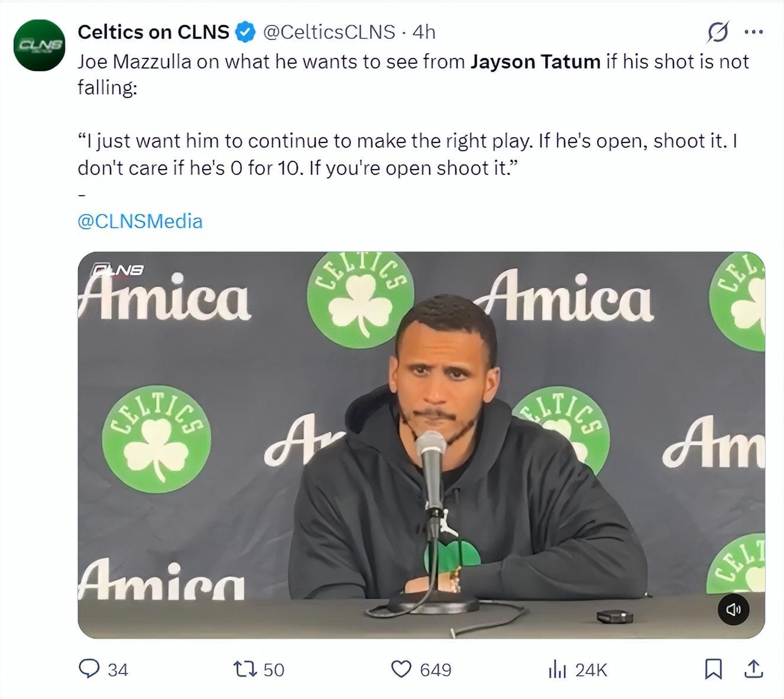Open the @CelticsCLNS handle link
This screenshot has height=699, width=784.
coord(329,32)
